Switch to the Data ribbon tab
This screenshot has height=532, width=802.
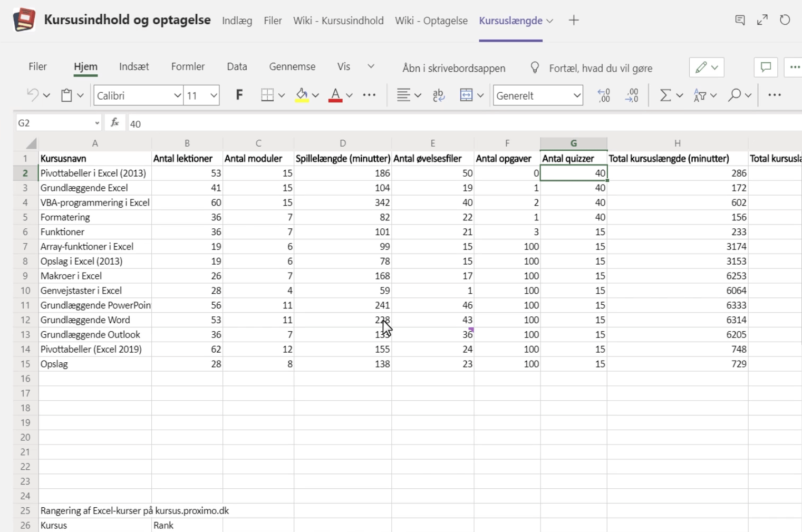click(237, 66)
